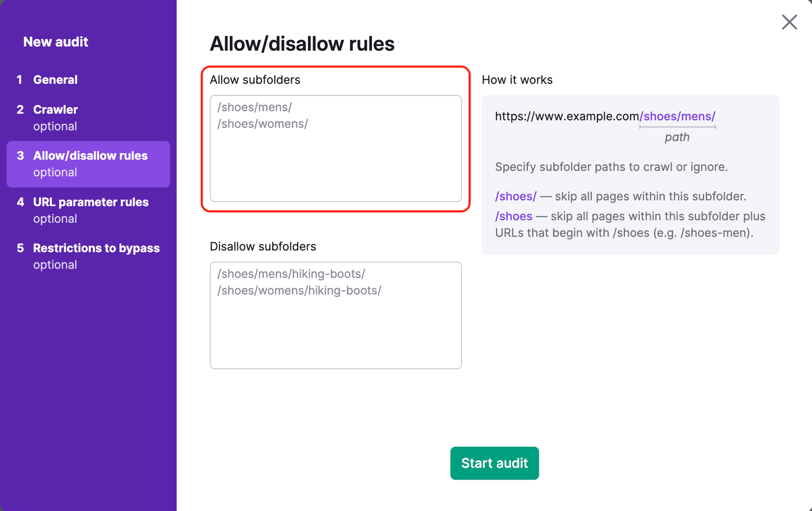Image resolution: width=812 pixels, height=511 pixels.
Task: Click the /shoes/ link in How it works
Action: [516, 196]
